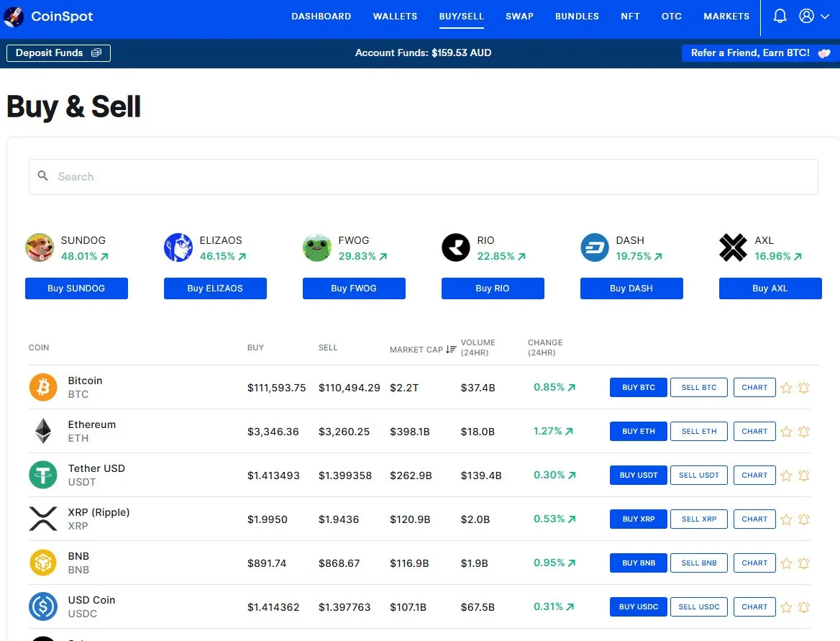Set a price alert bell for USDT

click(x=803, y=476)
